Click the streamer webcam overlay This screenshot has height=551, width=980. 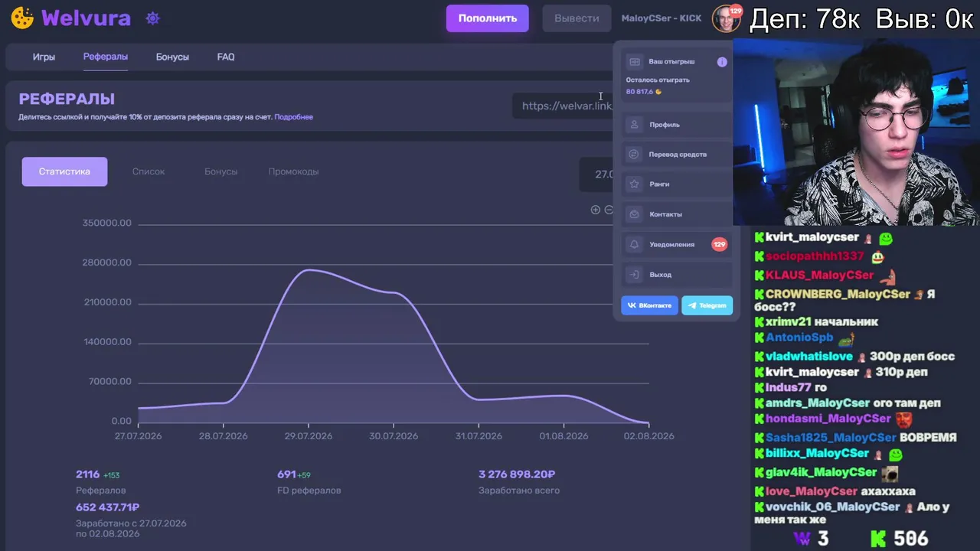[x=856, y=132]
